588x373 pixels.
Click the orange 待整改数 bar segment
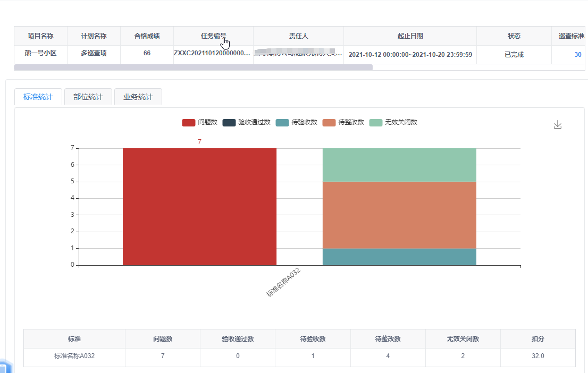[399, 215]
